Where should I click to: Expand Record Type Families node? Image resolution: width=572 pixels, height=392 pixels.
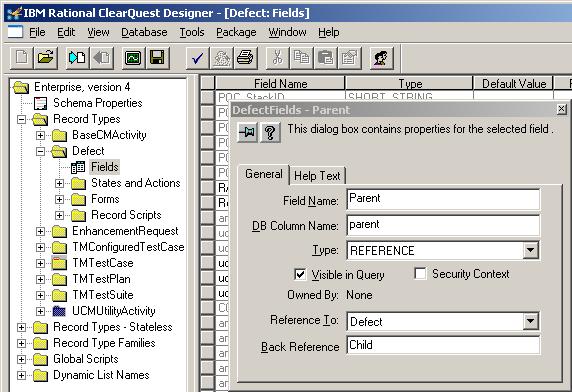tap(22, 344)
